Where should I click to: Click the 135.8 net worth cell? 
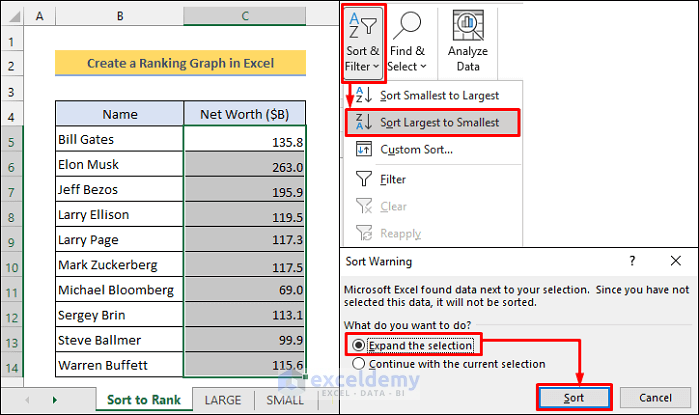(x=245, y=139)
